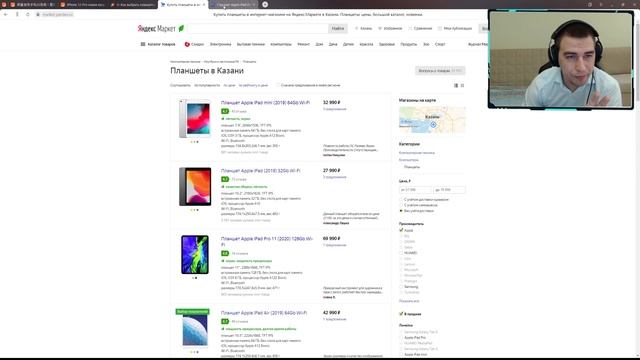Click the browser address bar
Image resolution: width=640 pixels, height=360 pixels.
[x=57, y=14]
